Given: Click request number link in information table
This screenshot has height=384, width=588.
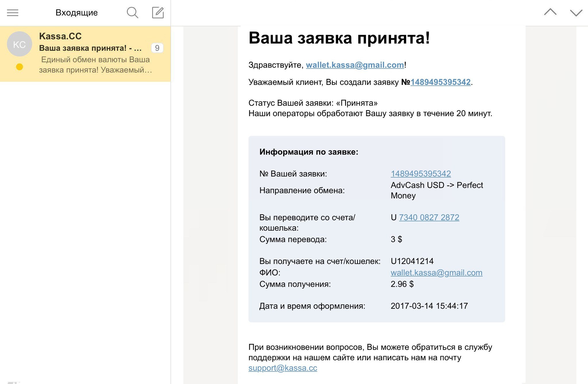Looking at the screenshot, I should 421,174.
